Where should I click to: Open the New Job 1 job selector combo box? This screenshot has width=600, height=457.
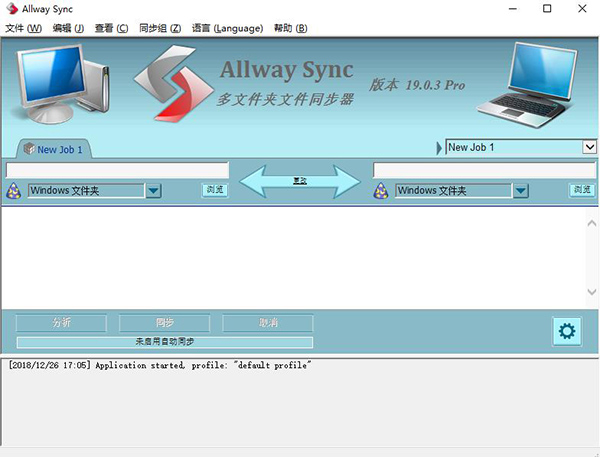pyautogui.click(x=521, y=147)
